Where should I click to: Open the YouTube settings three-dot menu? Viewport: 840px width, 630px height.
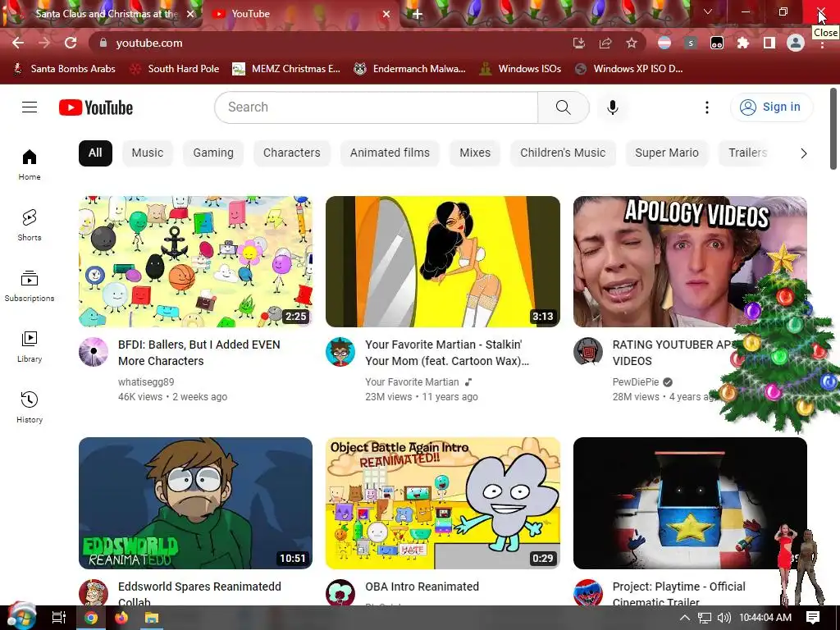point(706,107)
